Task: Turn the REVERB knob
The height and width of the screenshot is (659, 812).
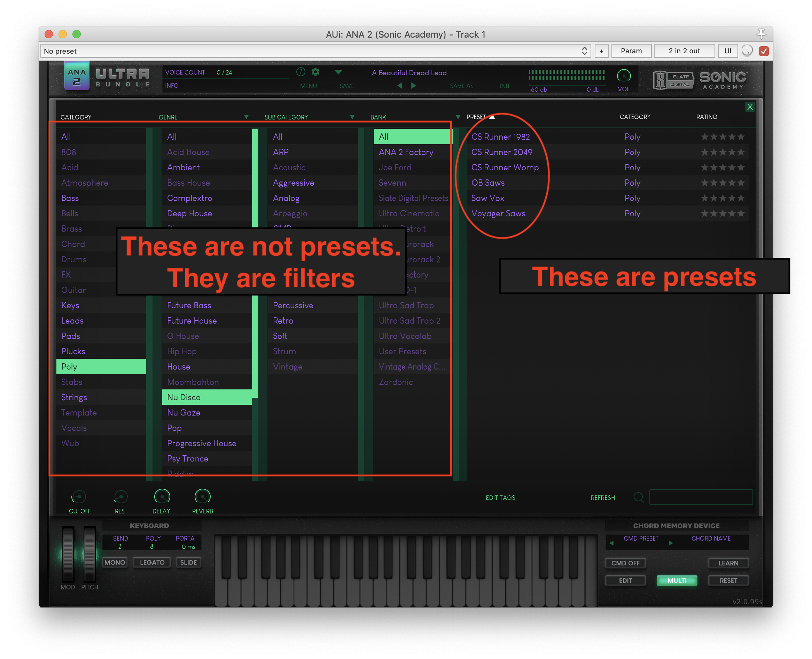Action: [x=202, y=497]
